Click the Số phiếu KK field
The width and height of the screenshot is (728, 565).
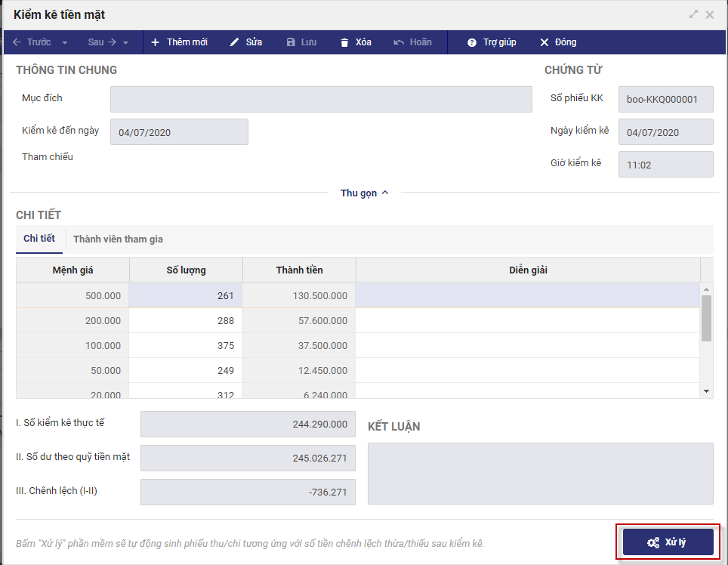click(666, 99)
